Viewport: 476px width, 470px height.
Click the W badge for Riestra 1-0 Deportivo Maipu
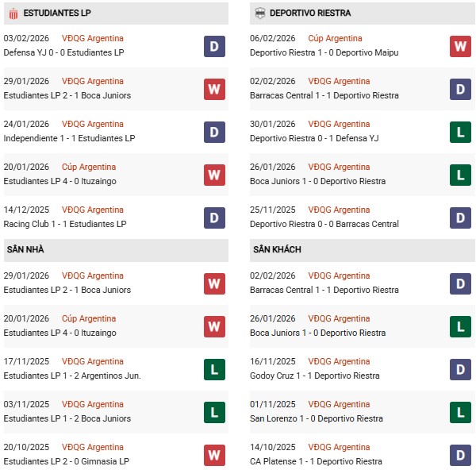click(x=460, y=46)
